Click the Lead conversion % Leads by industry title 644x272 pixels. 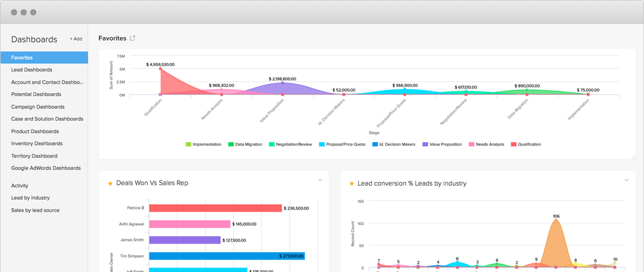tap(412, 183)
